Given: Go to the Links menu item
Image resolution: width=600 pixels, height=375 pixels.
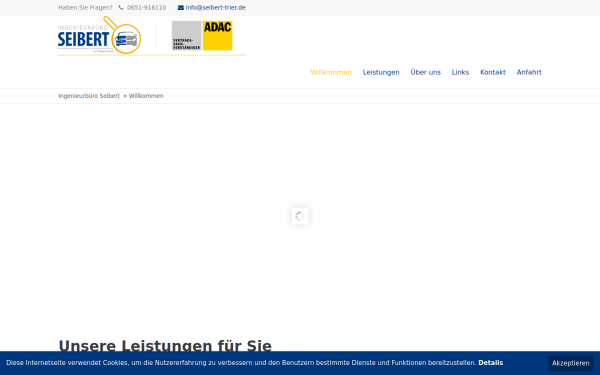Looking at the screenshot, I should point(460,72).
